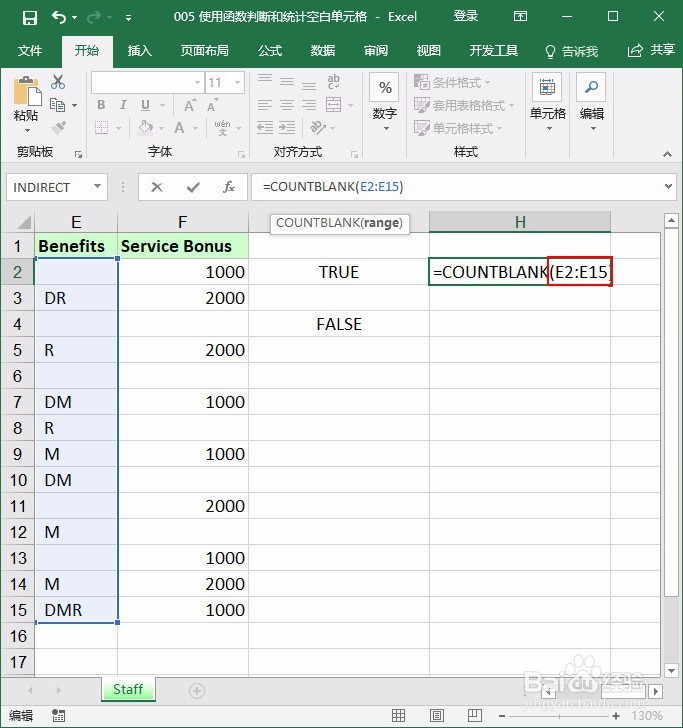Image resolution: width=683 pixels, height=728 pixels.
Task: Open the font name combo box
Action: (x=148, y=83)
